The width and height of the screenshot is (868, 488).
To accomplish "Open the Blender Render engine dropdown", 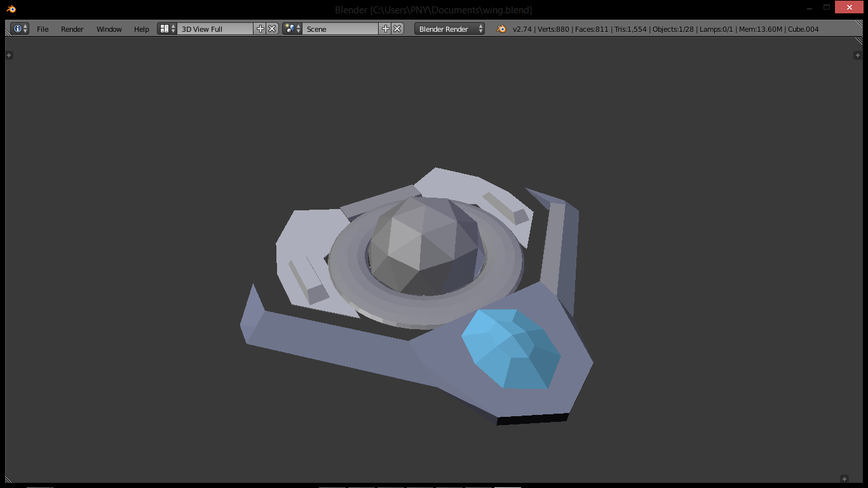I will click(x=449, y=29).
